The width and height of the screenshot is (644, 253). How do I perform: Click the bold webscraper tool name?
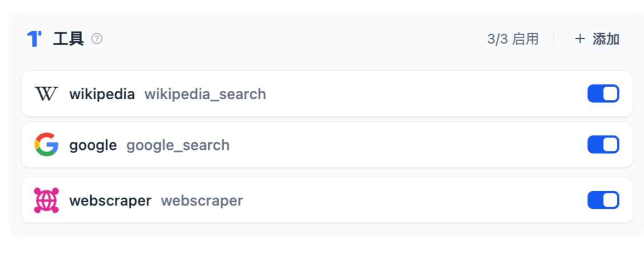(110, 200)
